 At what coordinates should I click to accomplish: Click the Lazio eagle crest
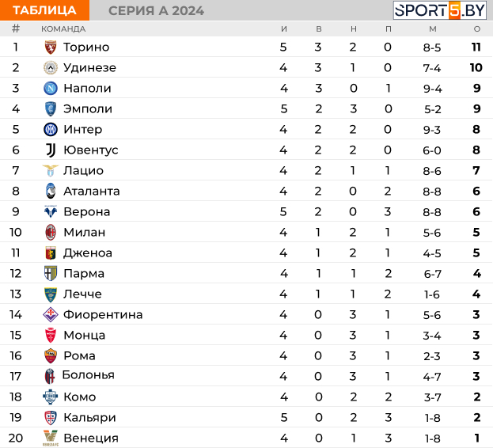pos(51,170)
